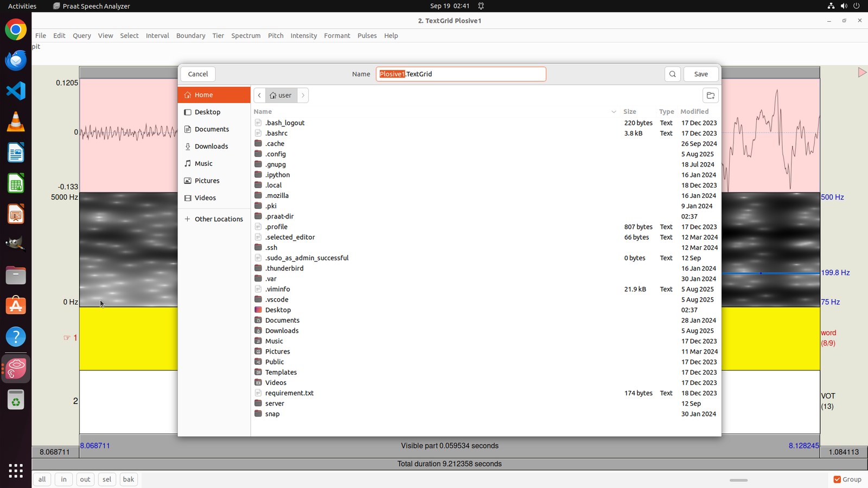Open Downloads in the sidebar

click(211, 146)
